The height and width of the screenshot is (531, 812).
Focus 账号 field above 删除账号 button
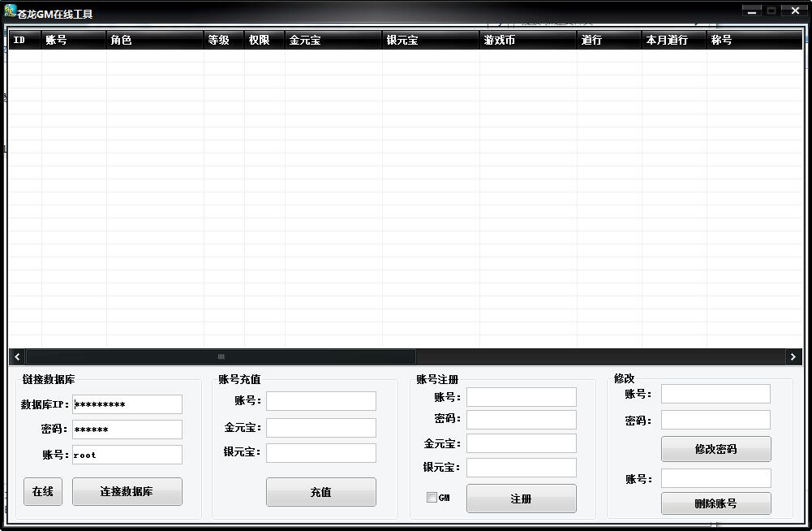pyautogui.click(x=715, y=478)
